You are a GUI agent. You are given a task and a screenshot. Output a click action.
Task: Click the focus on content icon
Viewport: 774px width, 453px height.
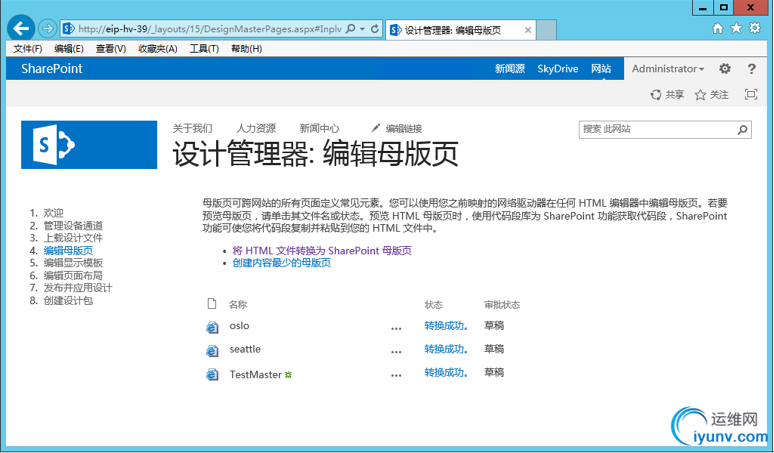(x=750, y=95)
